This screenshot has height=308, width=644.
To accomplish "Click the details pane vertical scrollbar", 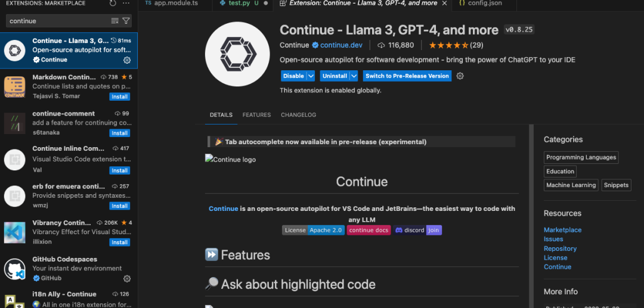I will [531, 216].
